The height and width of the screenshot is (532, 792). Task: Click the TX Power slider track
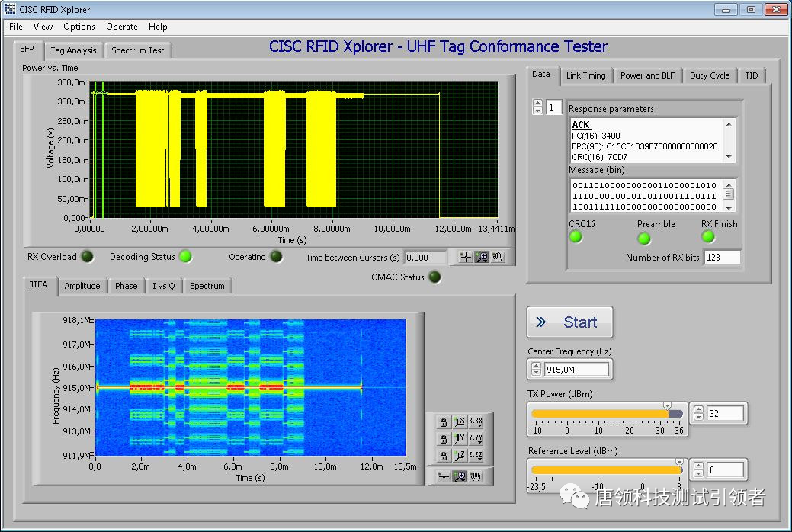[607, 413]
